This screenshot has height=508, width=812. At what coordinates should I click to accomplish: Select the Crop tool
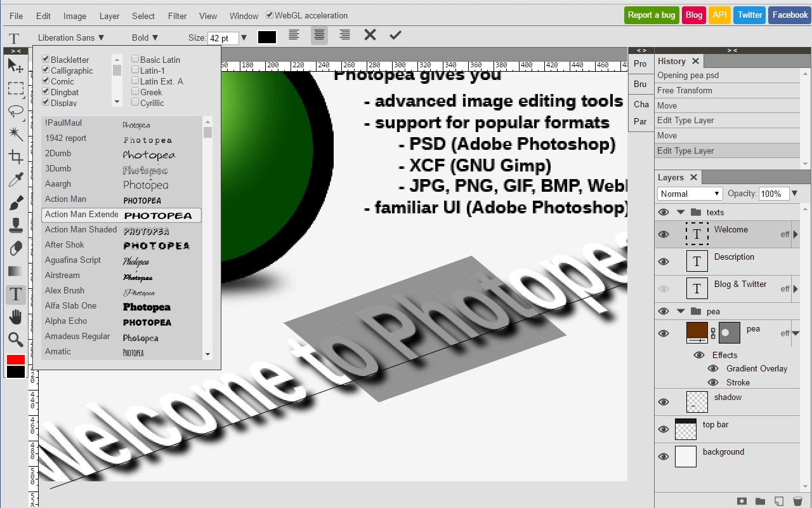(15, 157)
